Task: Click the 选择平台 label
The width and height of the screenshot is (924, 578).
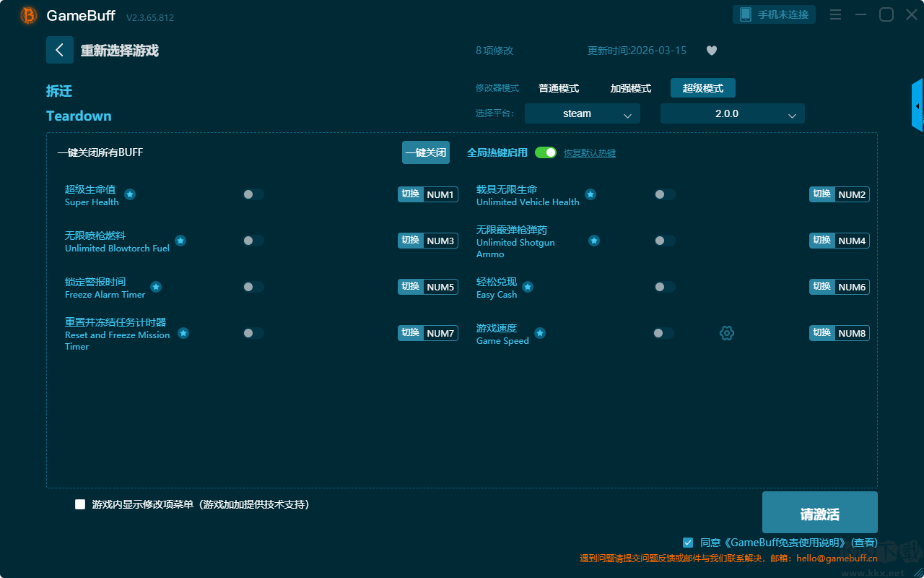Action: click(x=495, y=113)
